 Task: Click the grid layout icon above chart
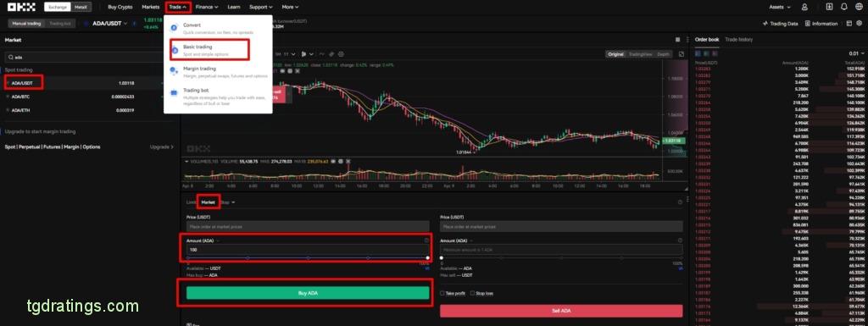point(677,40)
